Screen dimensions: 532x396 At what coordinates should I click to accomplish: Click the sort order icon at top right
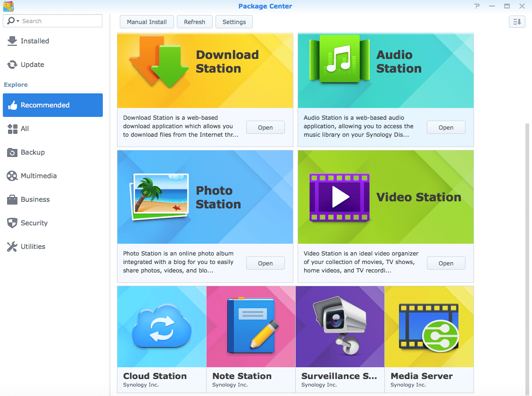click(x=517, y=22)
